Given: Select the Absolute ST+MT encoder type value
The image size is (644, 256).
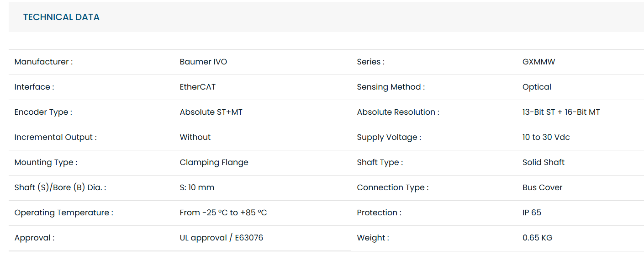Looking at the screenshot, I should pos(211,112).
